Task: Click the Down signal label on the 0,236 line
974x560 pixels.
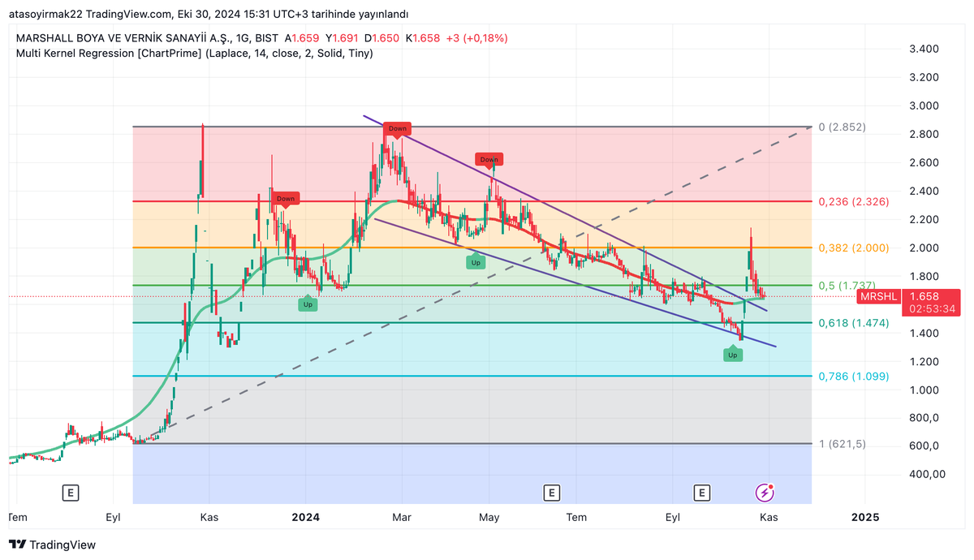Action: click(x=285, y=198)
